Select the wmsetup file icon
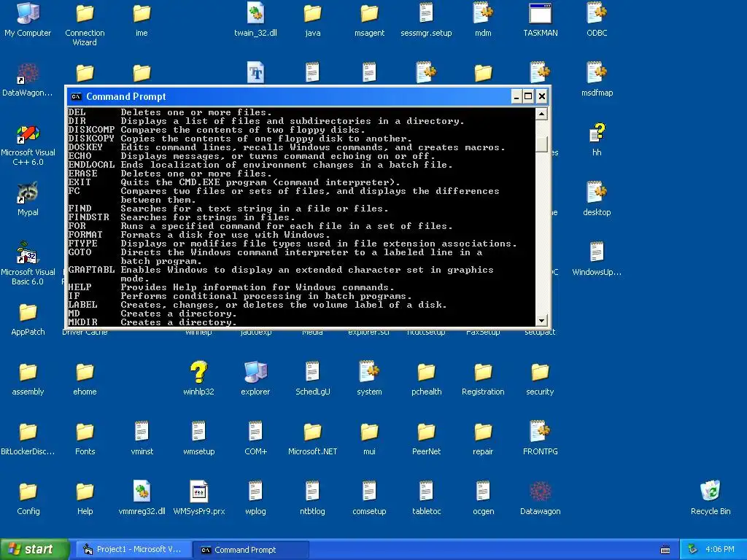The width and height of the screenshot is (747, 560). (x=198, y=432)
